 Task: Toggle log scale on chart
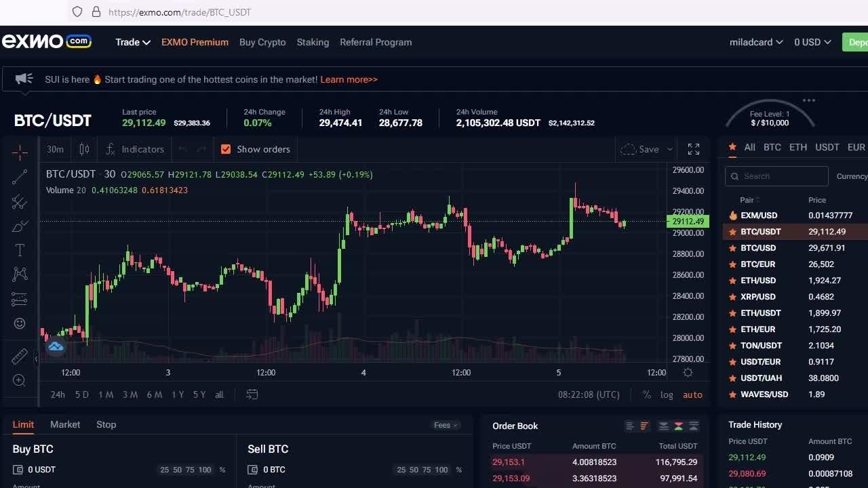coord(667,394)
